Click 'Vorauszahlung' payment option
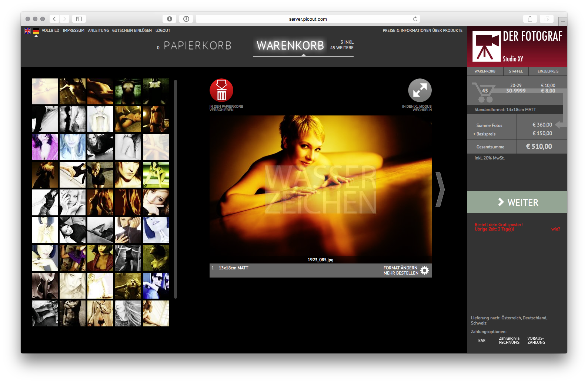Viewport: 588px width, 383px height. point(536,340)
